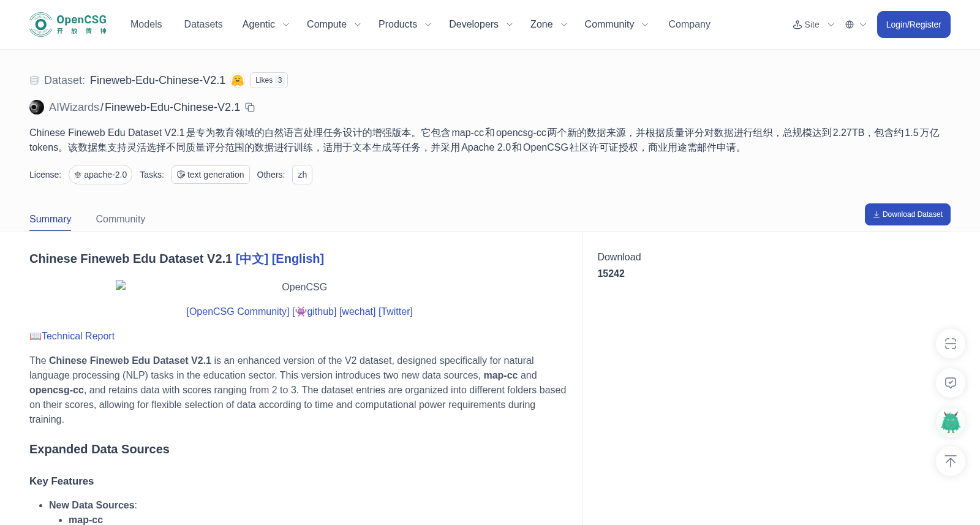Open the Technical Report link
The image size is (980, 525).
pos(78,336)
